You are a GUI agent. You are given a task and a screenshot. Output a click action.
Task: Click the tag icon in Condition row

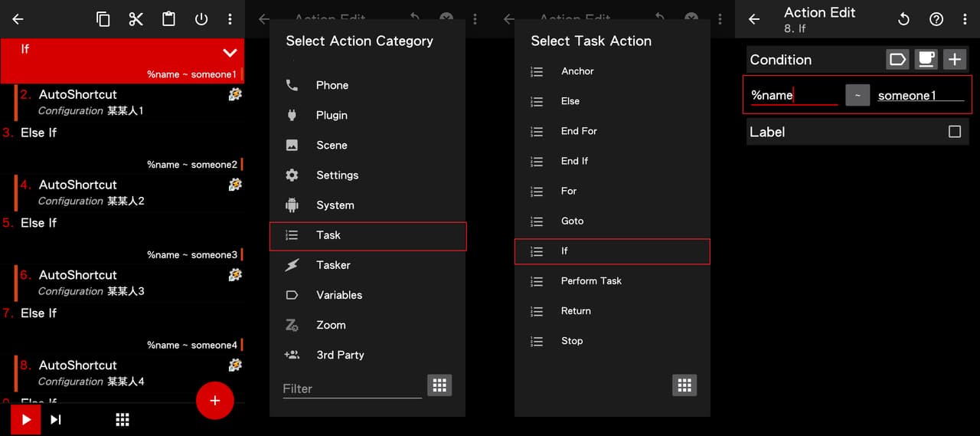[897, 59]
